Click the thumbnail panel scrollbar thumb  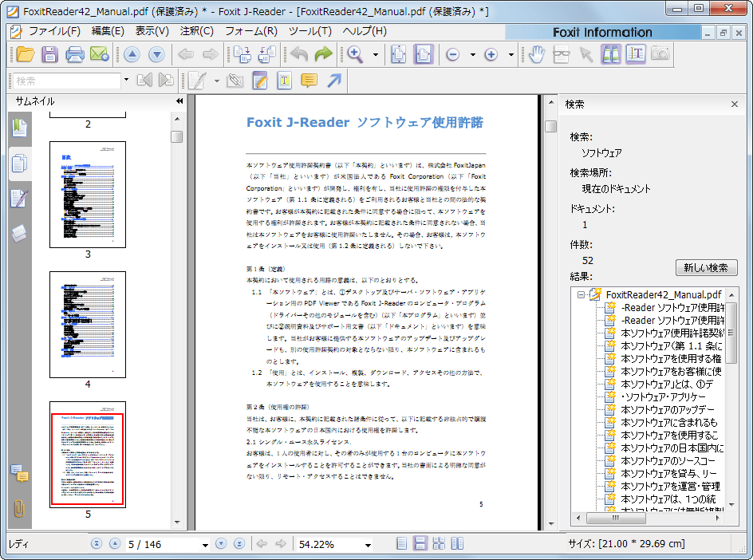[x=177, y=137]
